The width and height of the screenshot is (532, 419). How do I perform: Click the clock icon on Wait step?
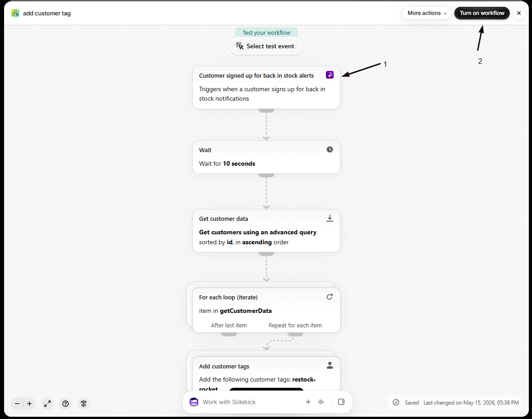(330, 149)
